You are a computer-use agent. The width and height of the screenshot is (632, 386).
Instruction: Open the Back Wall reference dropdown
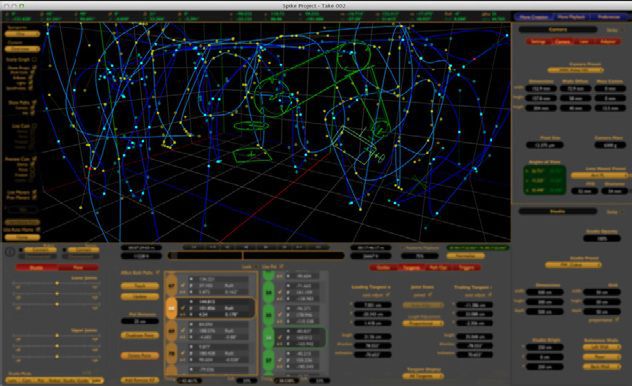pyautogui.click(x=602, y=367)
